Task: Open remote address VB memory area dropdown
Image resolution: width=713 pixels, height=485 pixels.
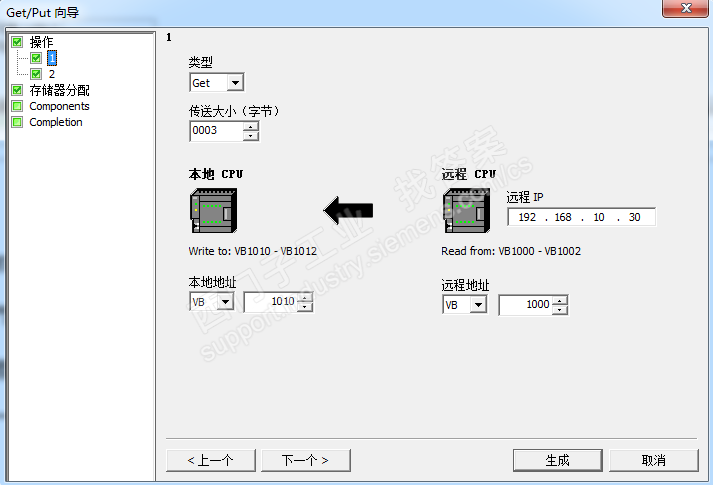Action: click(478, 305)
